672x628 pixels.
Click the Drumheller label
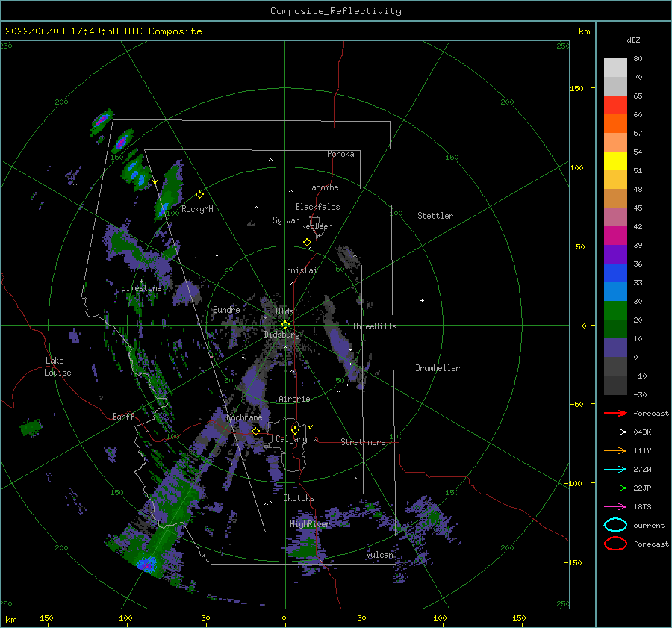(438, 368)
